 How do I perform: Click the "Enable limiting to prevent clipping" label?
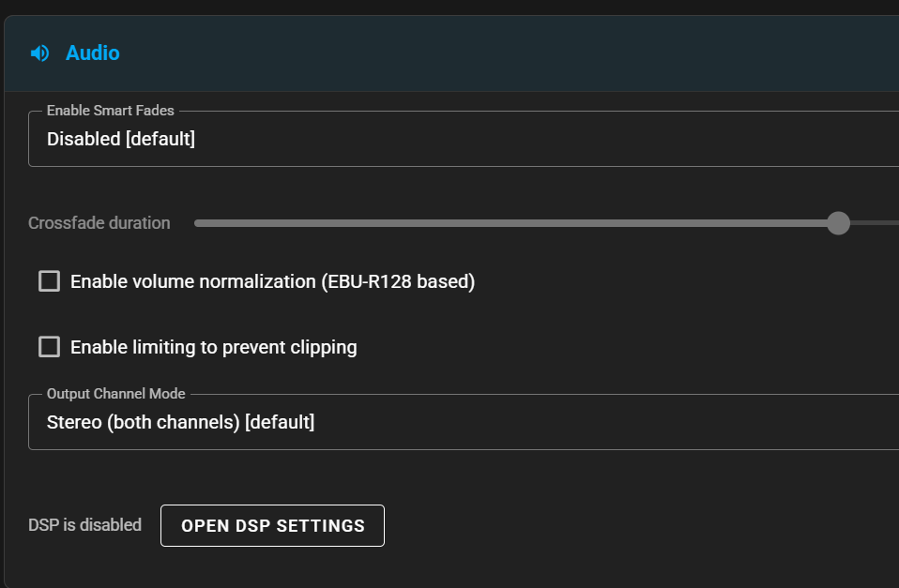214,347
